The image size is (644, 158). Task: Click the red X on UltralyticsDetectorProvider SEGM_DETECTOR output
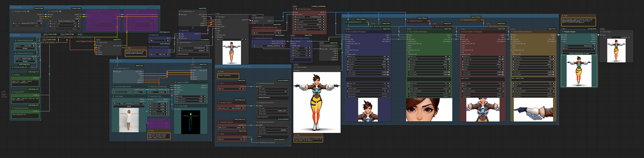[285, 44]
